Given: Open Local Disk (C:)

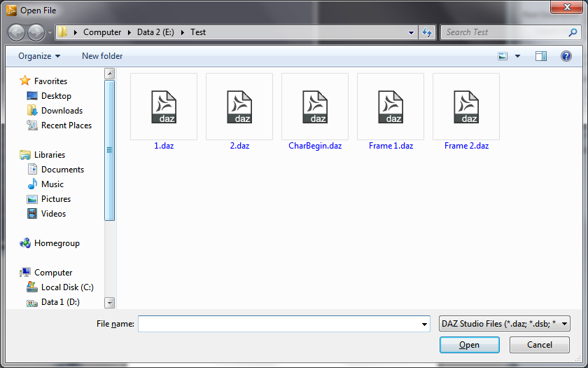Looking at the screenshot, I should (67, 287).
